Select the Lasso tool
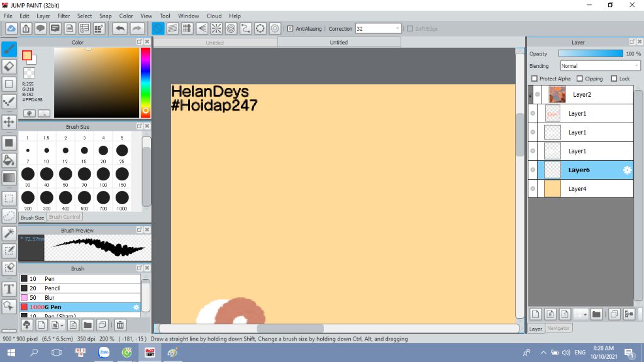This screenshot has height=362, width=644. (9, 216)
